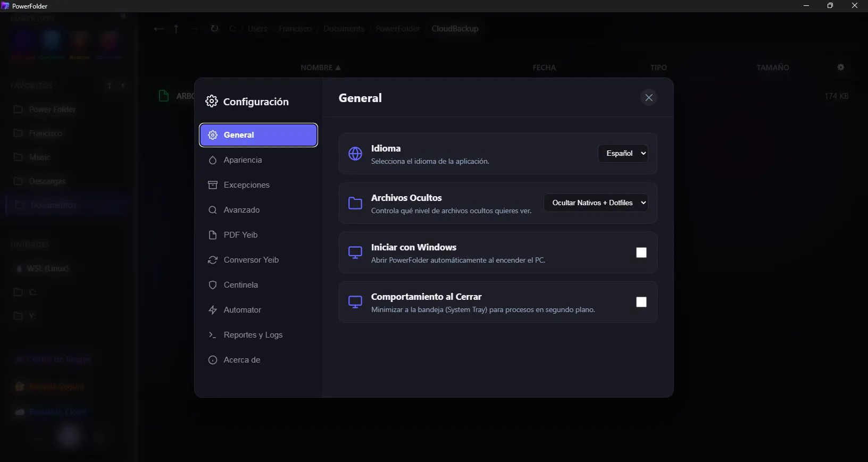Close the Configuración dialog
This screenshot has height=462, width=868.
click(649, 98)
